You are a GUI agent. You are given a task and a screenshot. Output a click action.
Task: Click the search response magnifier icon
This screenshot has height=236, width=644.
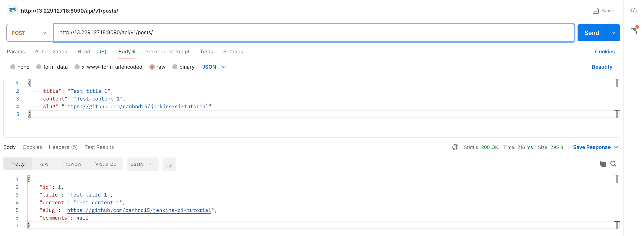pyautogui.click(x=613, y=164)
